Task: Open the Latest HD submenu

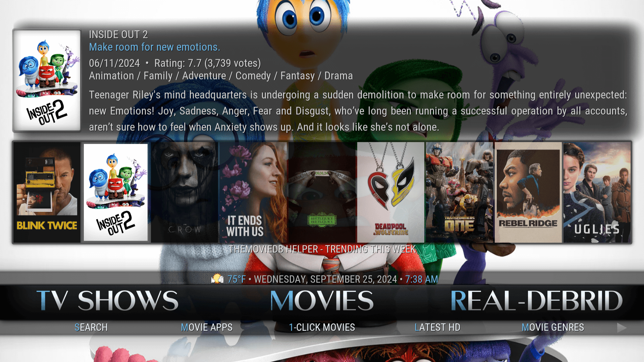Action: tap(437, 327)
